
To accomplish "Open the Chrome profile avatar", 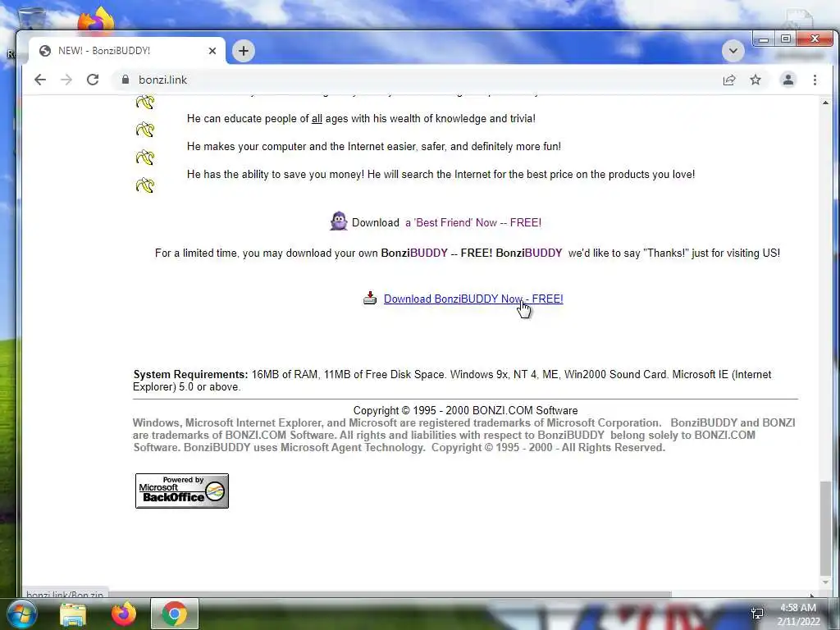I will 788,80.
